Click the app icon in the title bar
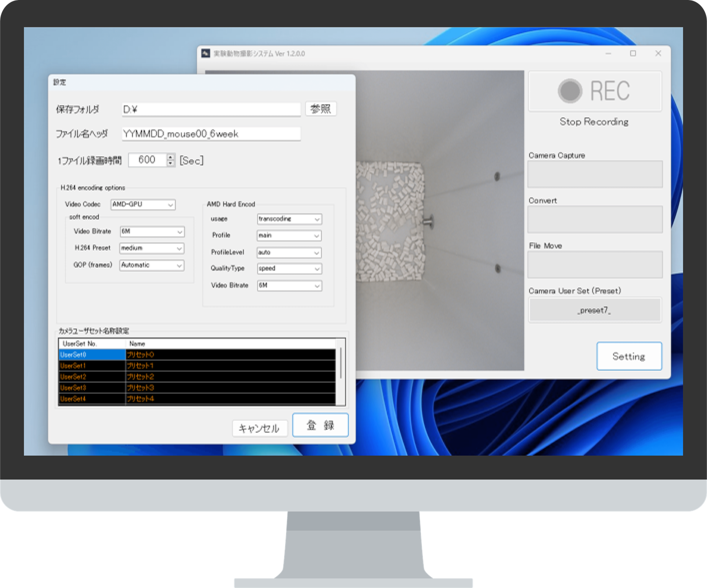The image size is (707, 588). (x=206, y=54)
